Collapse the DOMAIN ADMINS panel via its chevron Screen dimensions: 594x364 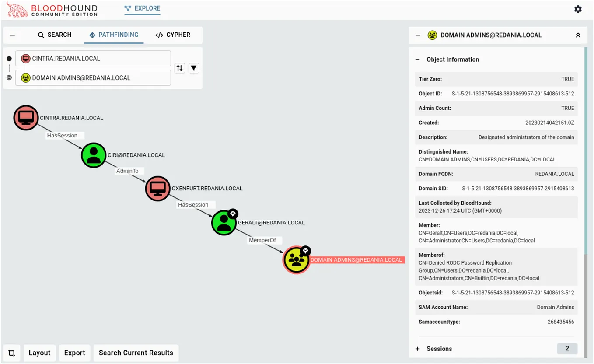pyautogui.click(x=578, y=35)
